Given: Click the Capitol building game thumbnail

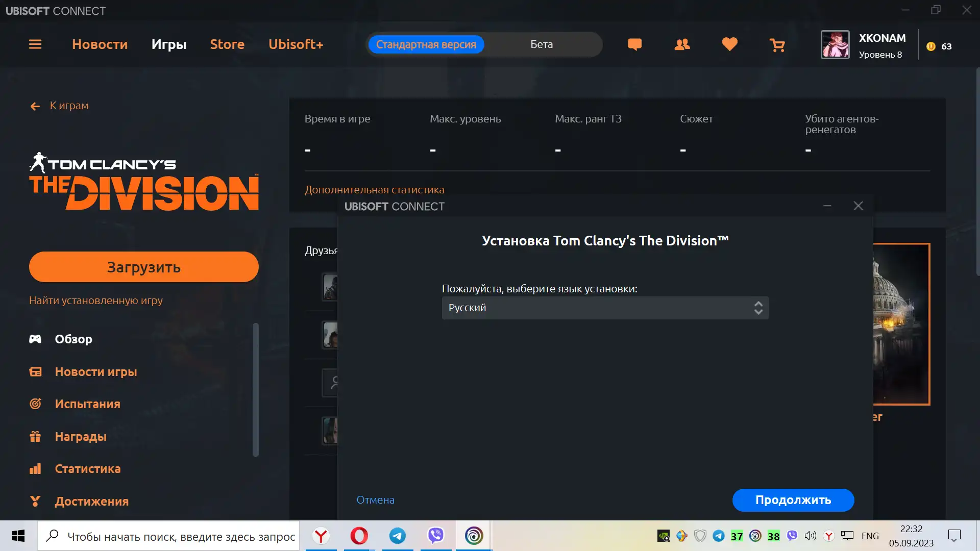Looking at the screenshot, I should coord(901,324).
